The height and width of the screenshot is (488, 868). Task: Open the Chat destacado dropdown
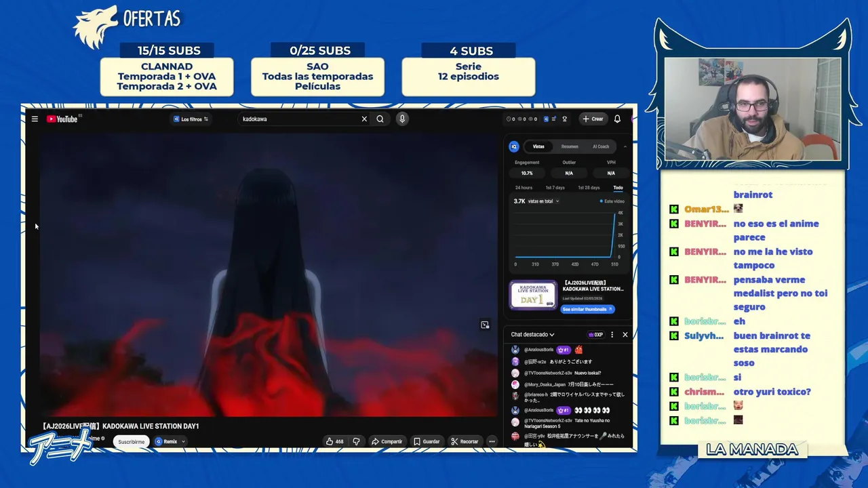tap(532, 334)
